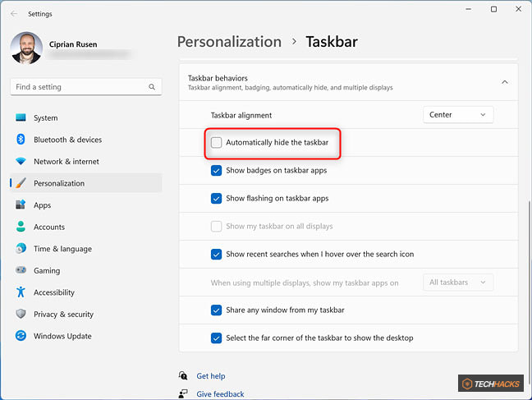Click the Gaming controller icon
This screenshot has width=532, height=400.
click(x=21, y=270)
